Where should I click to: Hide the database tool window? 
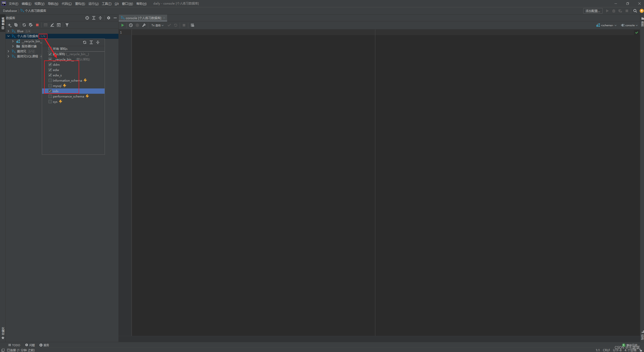(x=115, y=18)
